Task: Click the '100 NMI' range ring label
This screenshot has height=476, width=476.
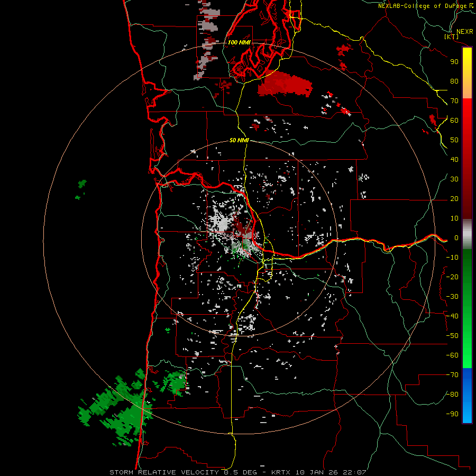Action: [x=239, y=42]
